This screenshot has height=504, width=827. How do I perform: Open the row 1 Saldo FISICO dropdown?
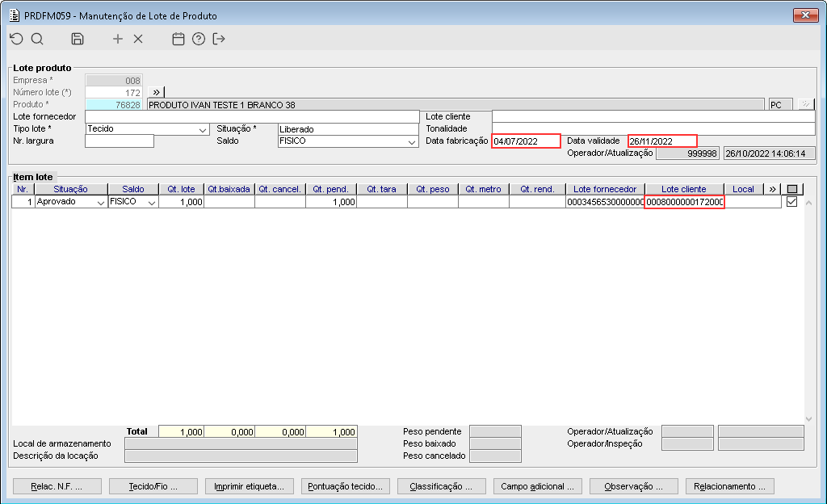(151, 203)
